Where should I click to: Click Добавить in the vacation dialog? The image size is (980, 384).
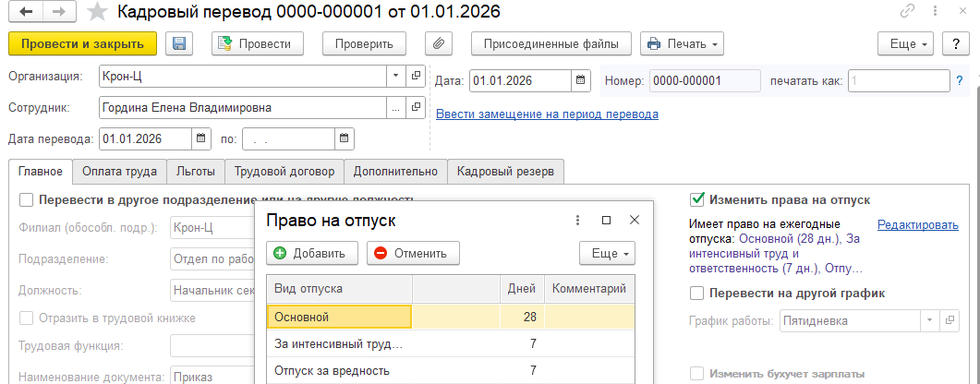point(310,253)
